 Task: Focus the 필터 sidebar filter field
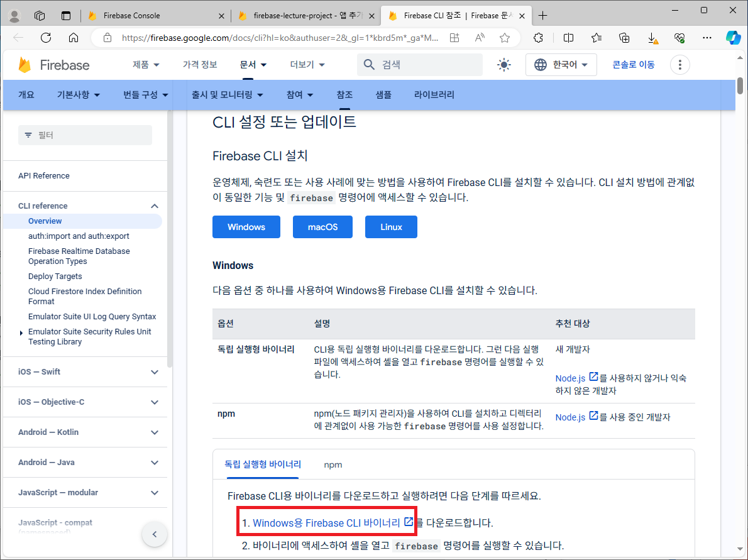(85, 136)
